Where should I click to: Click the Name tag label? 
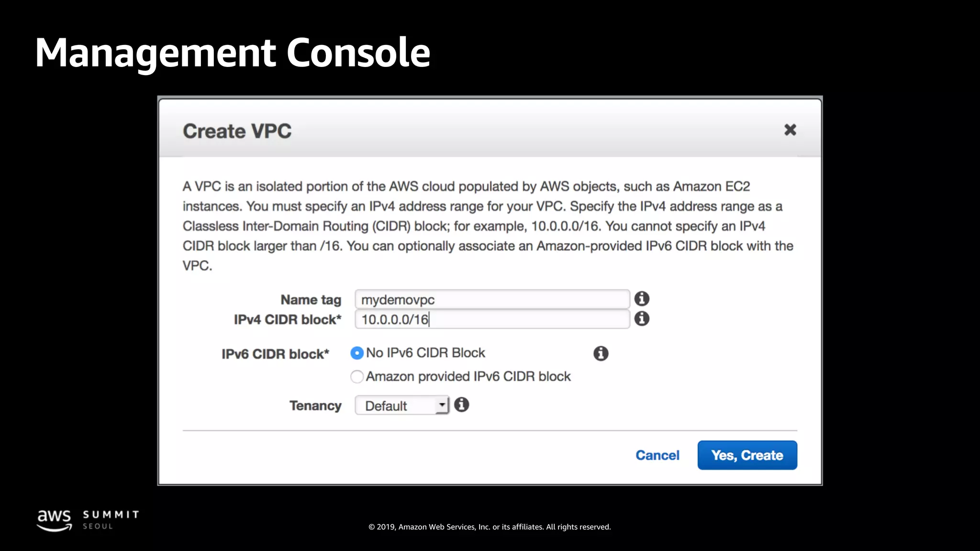click(311, 300)
